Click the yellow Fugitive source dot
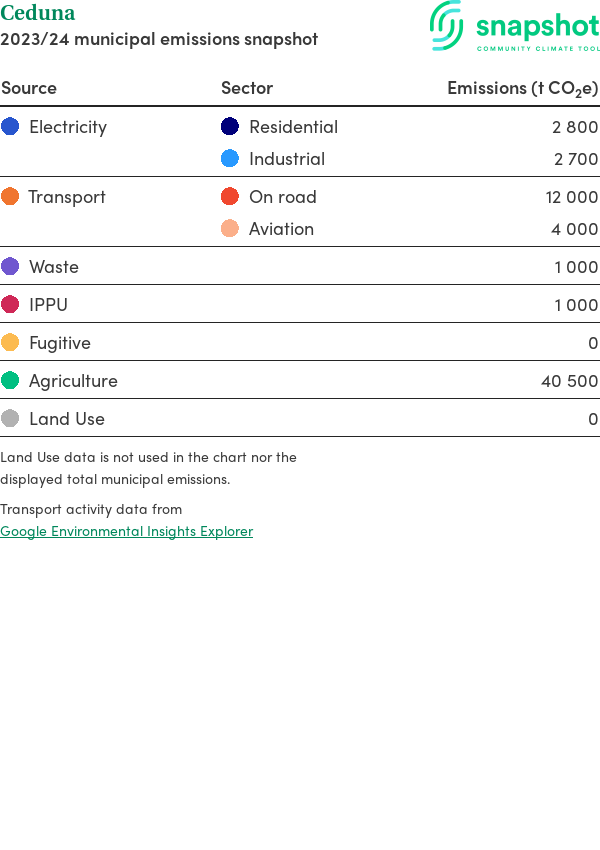 [10, 342]
